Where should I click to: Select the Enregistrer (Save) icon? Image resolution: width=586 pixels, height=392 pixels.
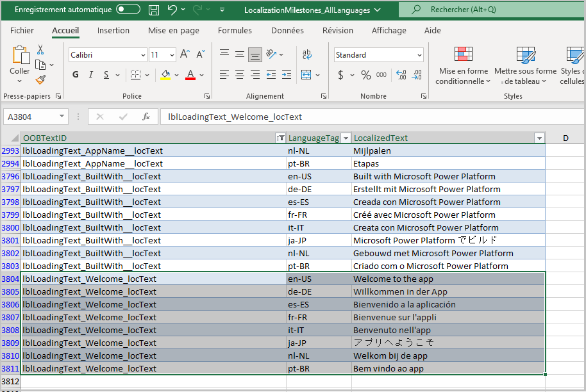[153, 10]
